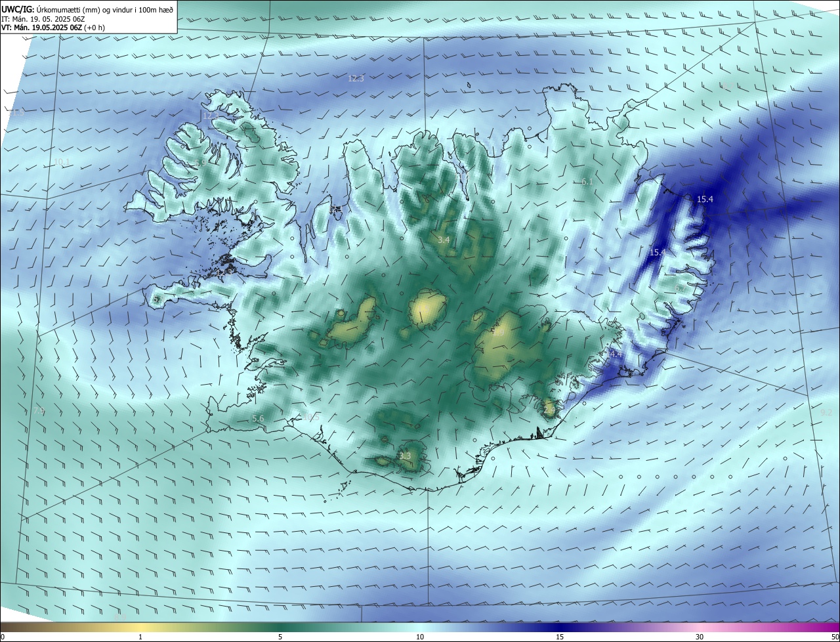Click the color scale tick label 30

(700, 637)
